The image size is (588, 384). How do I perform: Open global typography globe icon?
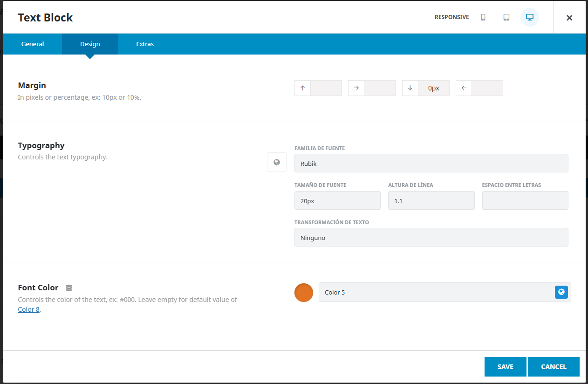point(277,162)
